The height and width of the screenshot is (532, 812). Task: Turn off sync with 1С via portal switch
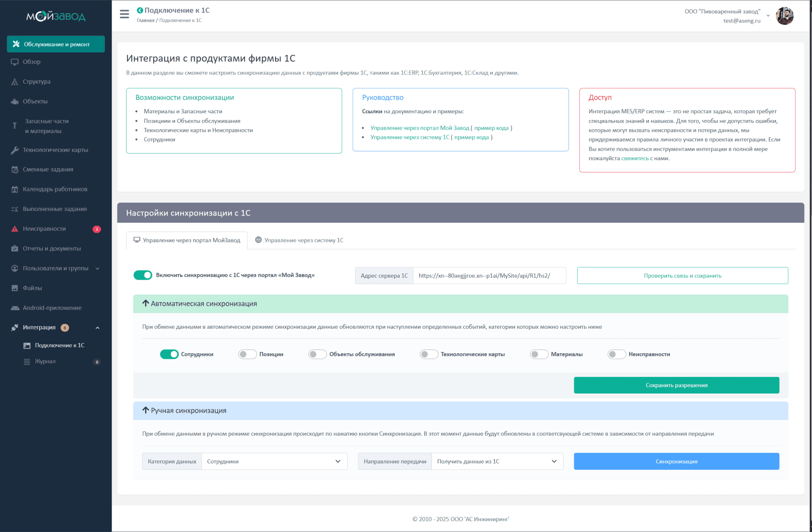point(143,276)
